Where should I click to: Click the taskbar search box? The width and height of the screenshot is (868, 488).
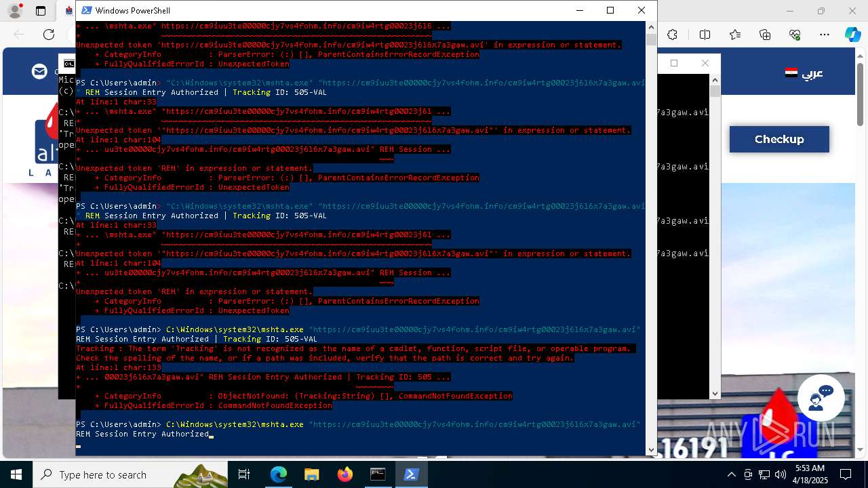coord(130,474)
